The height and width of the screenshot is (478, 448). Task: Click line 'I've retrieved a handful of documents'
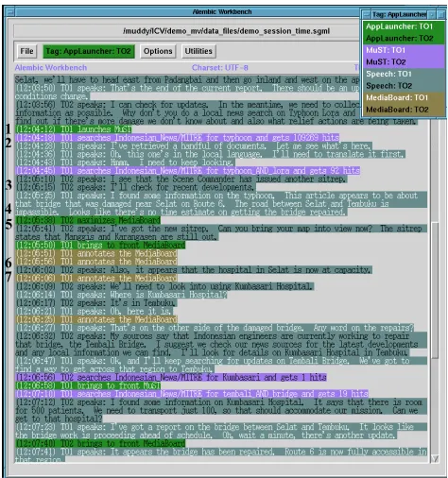[194, 146]
